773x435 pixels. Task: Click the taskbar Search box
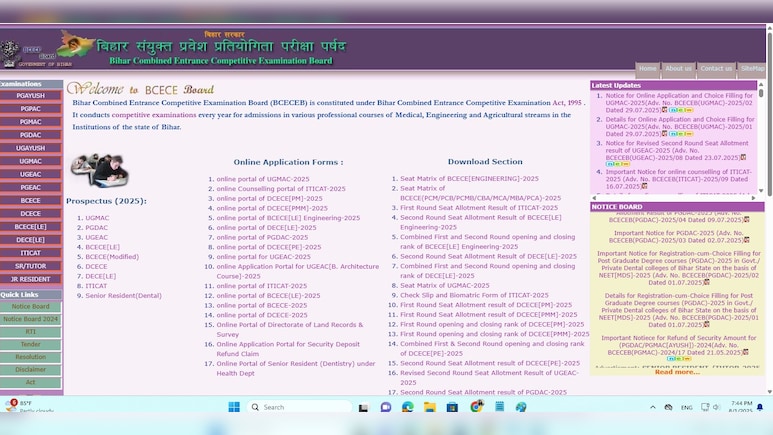(299, 407)
